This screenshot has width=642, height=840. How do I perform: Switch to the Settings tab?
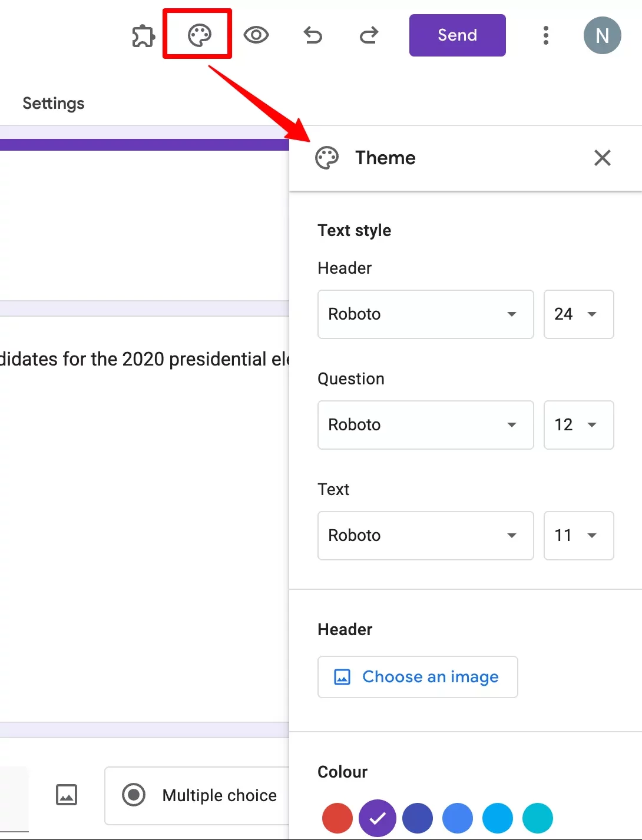pos(53,103)
